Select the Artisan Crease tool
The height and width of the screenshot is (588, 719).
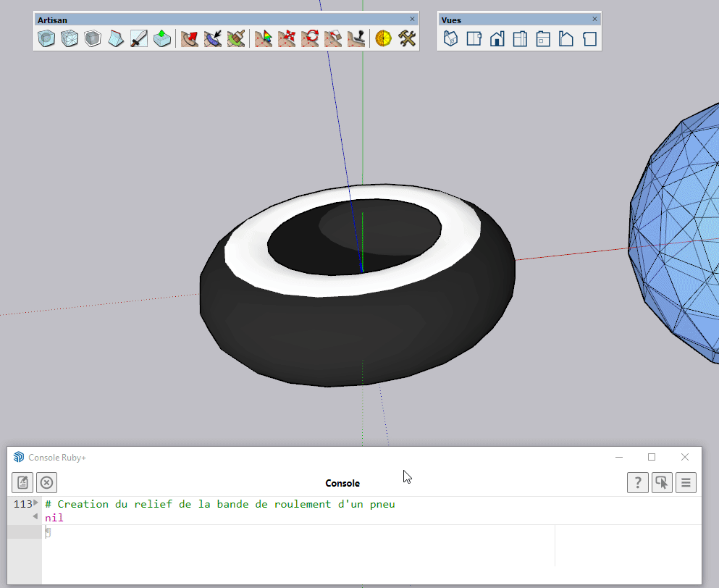coord(116,38)
